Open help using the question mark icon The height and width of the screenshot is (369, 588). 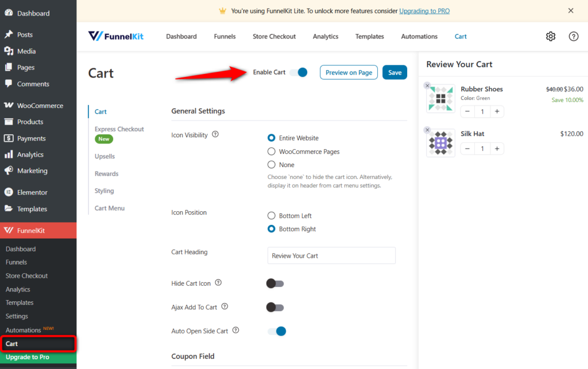[x=573, y=36]
